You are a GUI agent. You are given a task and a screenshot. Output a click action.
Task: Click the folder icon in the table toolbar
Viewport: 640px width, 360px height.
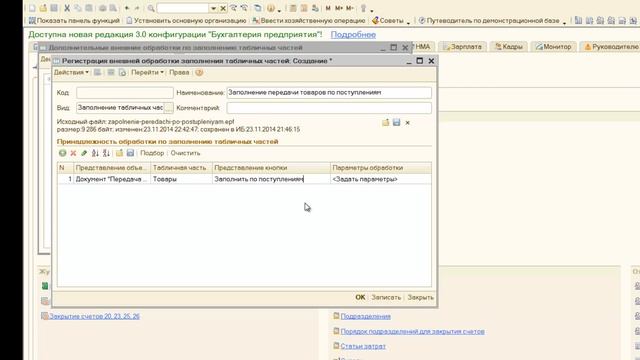(119, 153)
